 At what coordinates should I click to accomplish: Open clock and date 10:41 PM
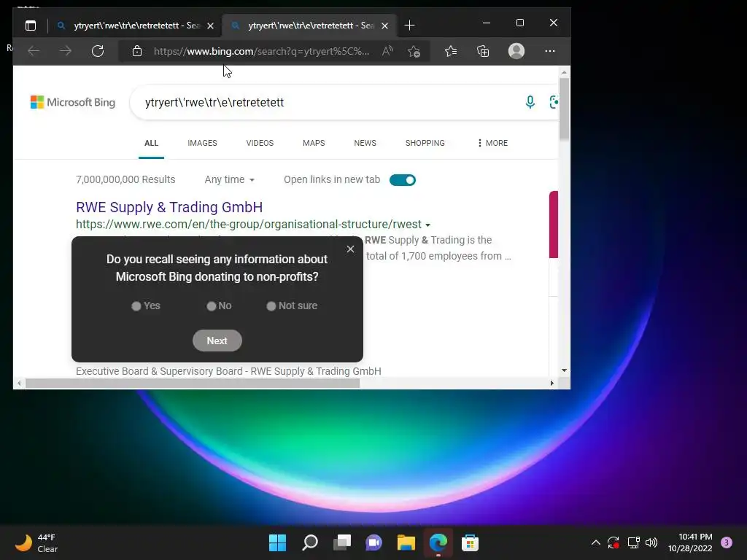(x=690, y=542)
